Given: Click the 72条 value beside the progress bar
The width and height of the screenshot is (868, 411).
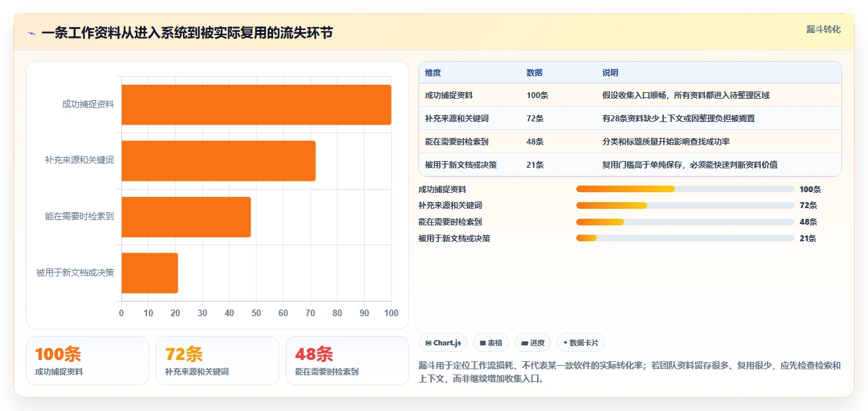Looking at the screenshot, I should point(808,206).
